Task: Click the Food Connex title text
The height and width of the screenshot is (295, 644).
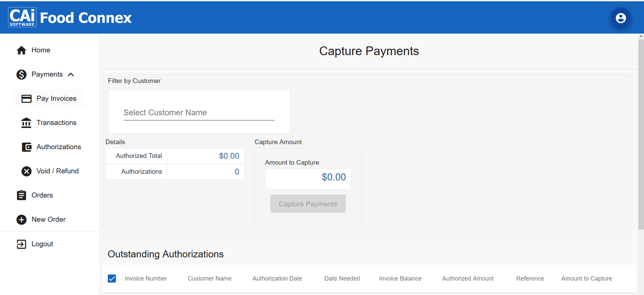Action: point(86,18)
